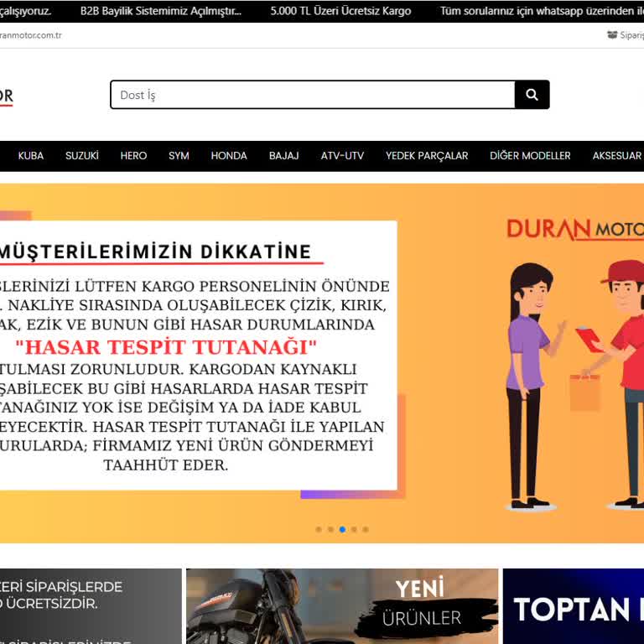Open the BAJAJ category menu
Screen dimensions: 644x644
[283, 156]
